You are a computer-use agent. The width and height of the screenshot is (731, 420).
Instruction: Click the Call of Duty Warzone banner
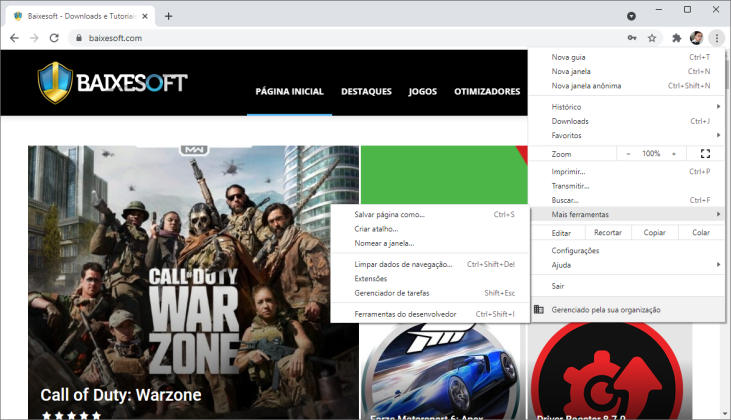(193, 282)
